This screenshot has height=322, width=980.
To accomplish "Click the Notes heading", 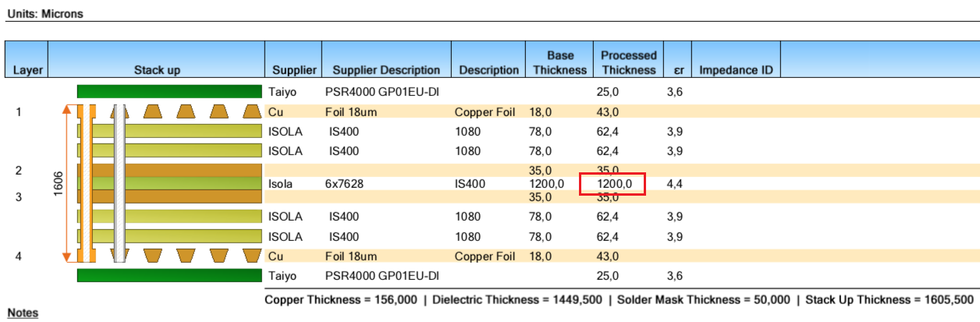I will [x=23, y=313].
